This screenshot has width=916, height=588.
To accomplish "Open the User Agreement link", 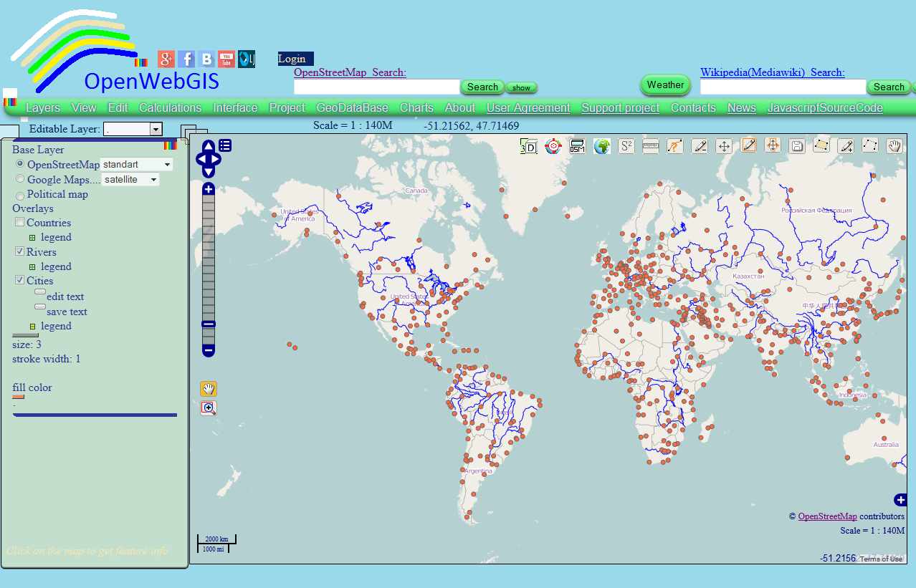I will 528,107.
